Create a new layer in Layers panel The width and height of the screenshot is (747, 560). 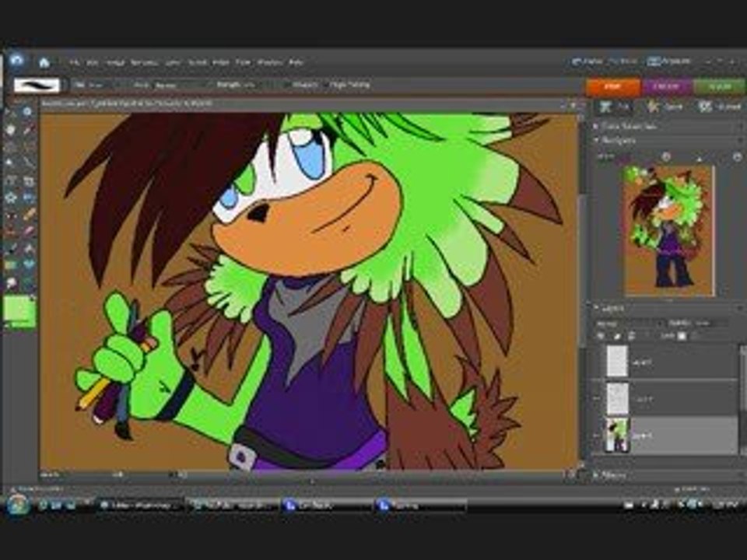pos(601,336)
